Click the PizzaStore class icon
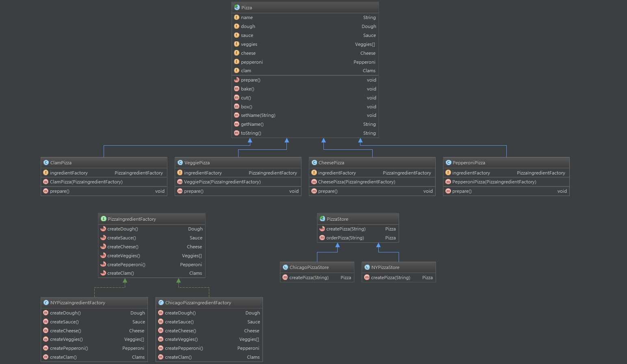The width and height of the screenshot is (627, 364). [322, 219]
